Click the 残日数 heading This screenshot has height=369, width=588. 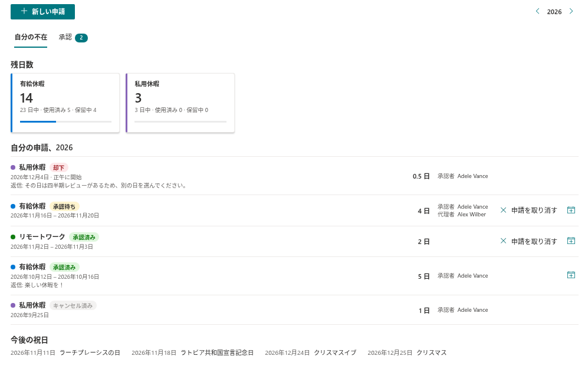22,64
